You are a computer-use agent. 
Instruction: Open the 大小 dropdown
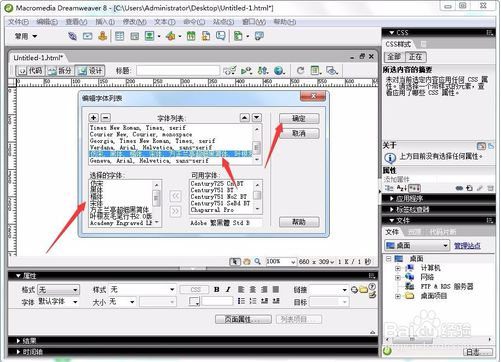tap(123, 302)
